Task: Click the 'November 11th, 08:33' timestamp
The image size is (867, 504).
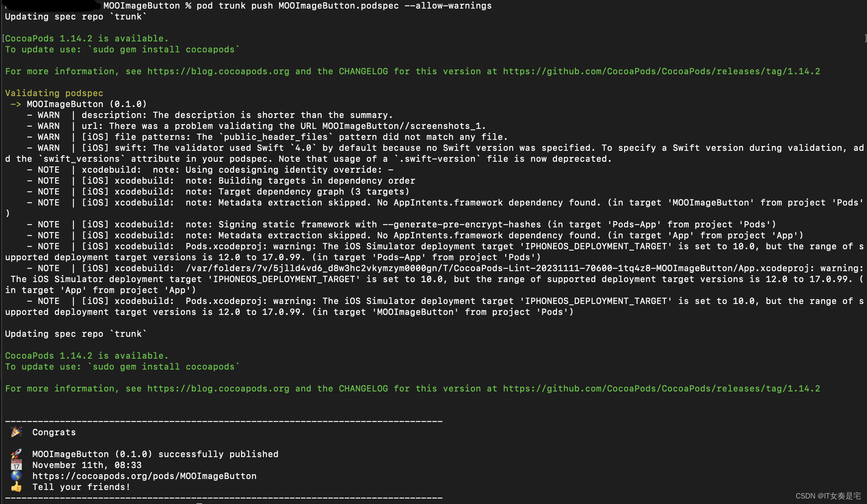Action: (x=87, y=465)
